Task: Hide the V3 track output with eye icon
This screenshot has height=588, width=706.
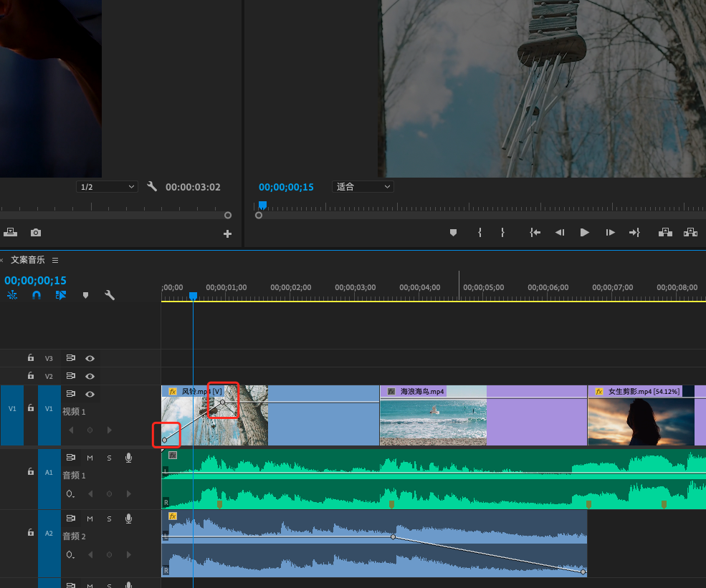Action: point(90,358)
